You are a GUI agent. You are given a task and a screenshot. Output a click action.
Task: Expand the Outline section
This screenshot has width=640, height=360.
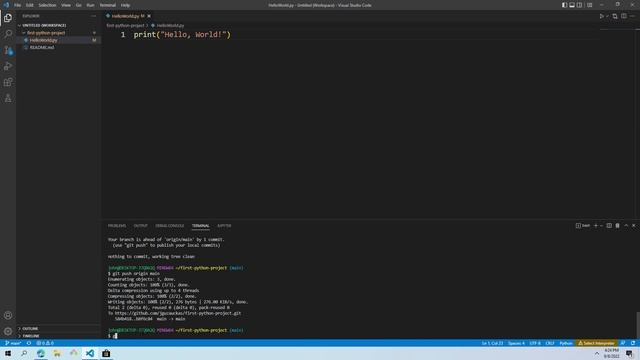(x=30, y=329)
